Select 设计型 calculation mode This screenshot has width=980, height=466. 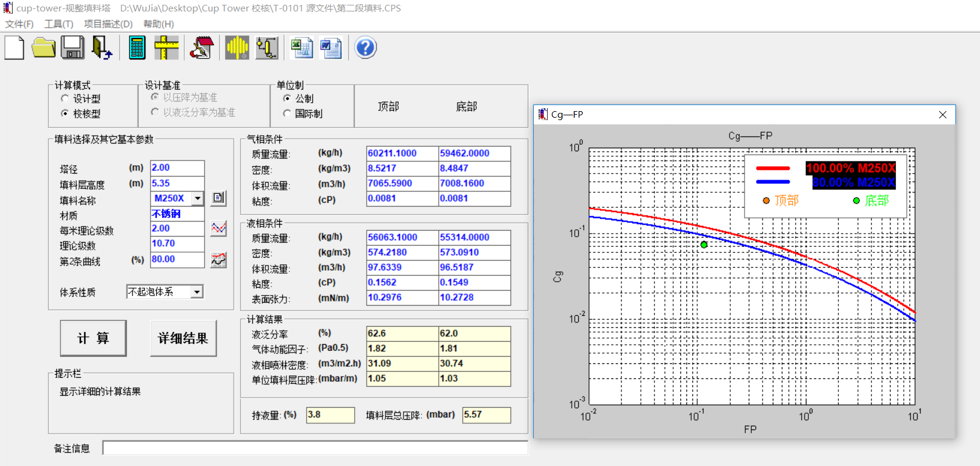65,98
